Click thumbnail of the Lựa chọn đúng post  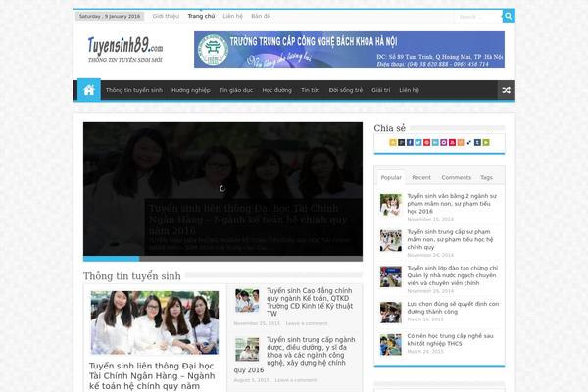pyautogui.click(x=391, y=313)
